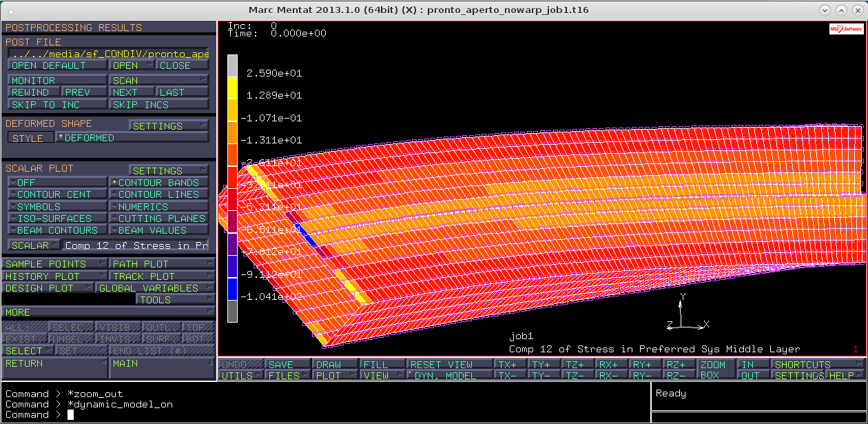868x424 pixels.
Task: Rotate view with RY-
Action: (646, 376)
